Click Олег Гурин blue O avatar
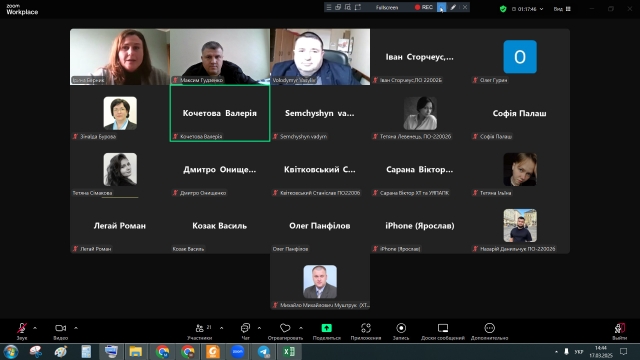The height and width of the screenshot is (360, 640). pos(520,57)
